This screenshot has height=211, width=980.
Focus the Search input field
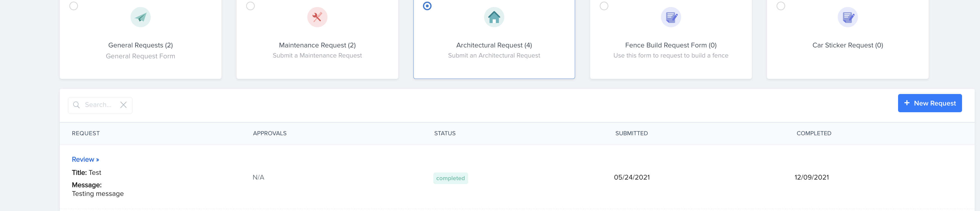[99, 105]
